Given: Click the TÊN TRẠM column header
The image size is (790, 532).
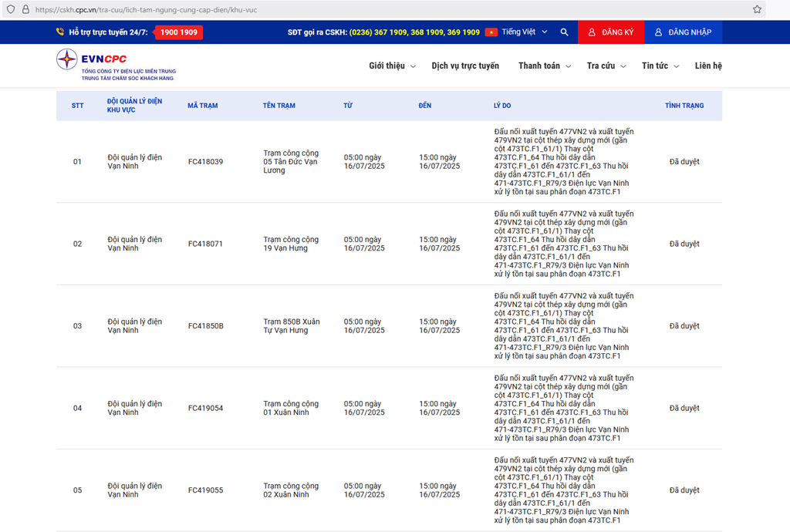Looking at the screenshot, I should tap(279, 106).
